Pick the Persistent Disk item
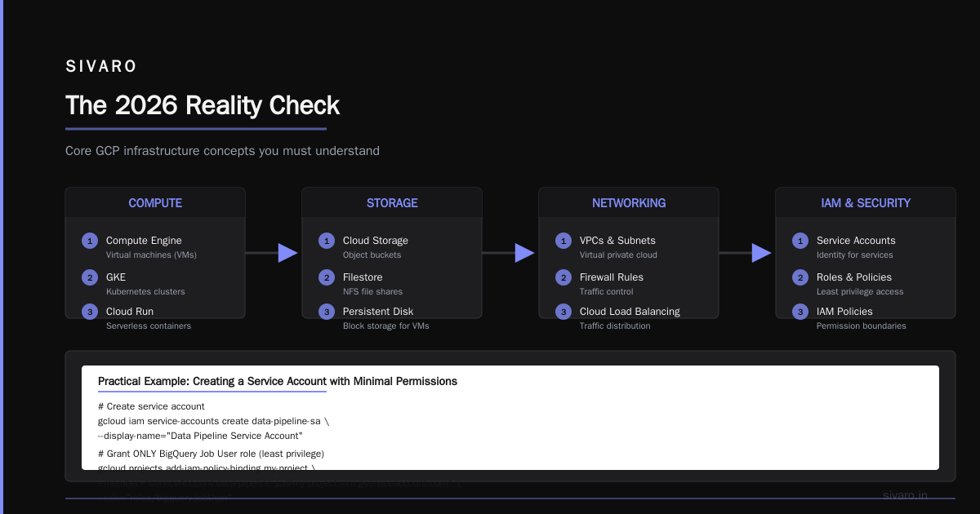Viewport: 980px width, 514px height. click(378, 312)
